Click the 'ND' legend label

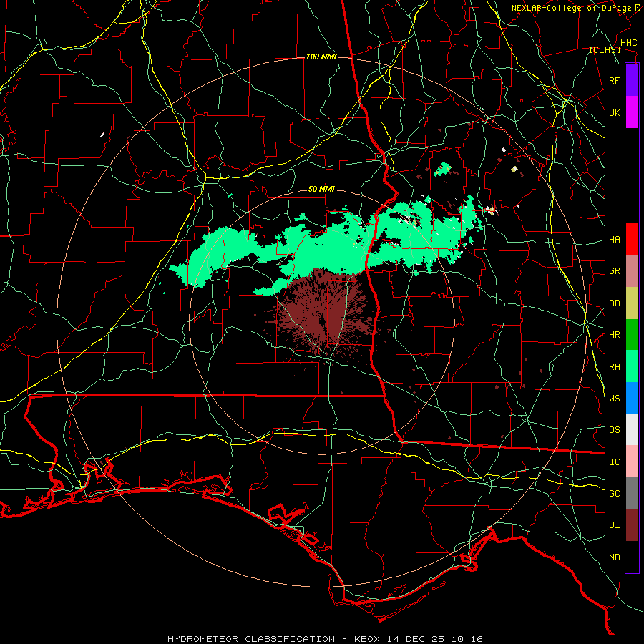click(x=614, y=557)
